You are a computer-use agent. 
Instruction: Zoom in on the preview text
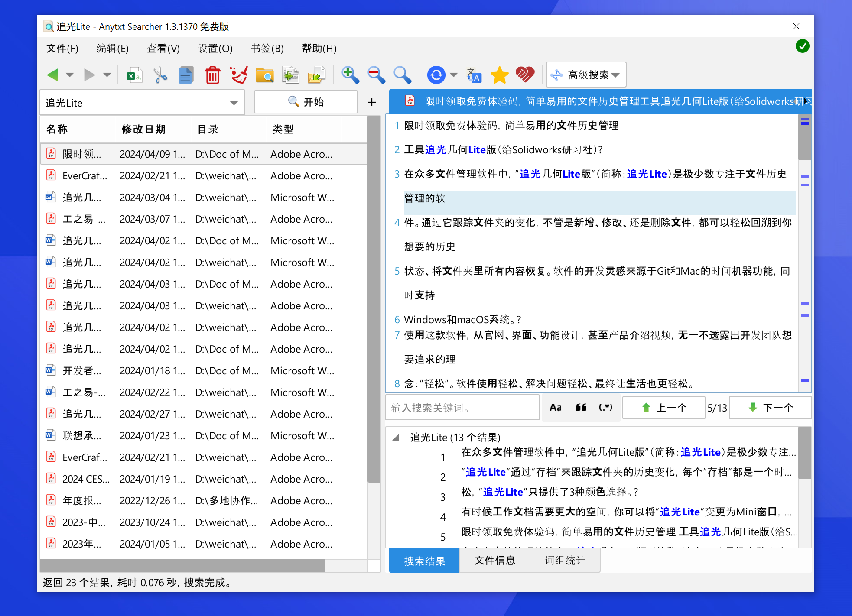tap(350, 75)
